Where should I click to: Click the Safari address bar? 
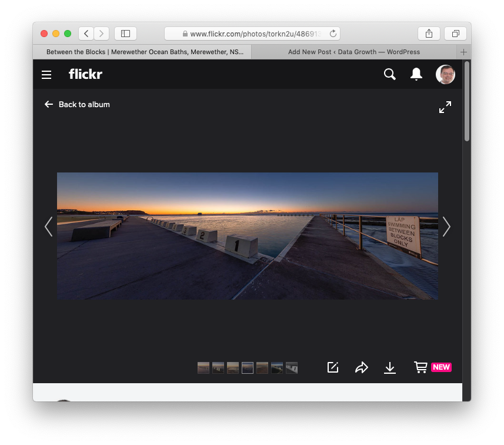coord(252,34)
